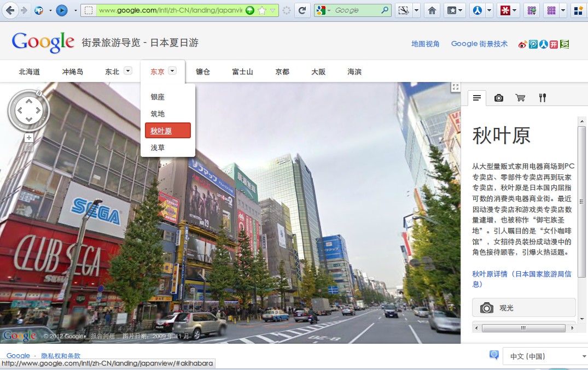Click the side panel horizontal scrollbar thumb
Image resolution: width=588 pixels, height=370 pixels.
coord(523,328)
